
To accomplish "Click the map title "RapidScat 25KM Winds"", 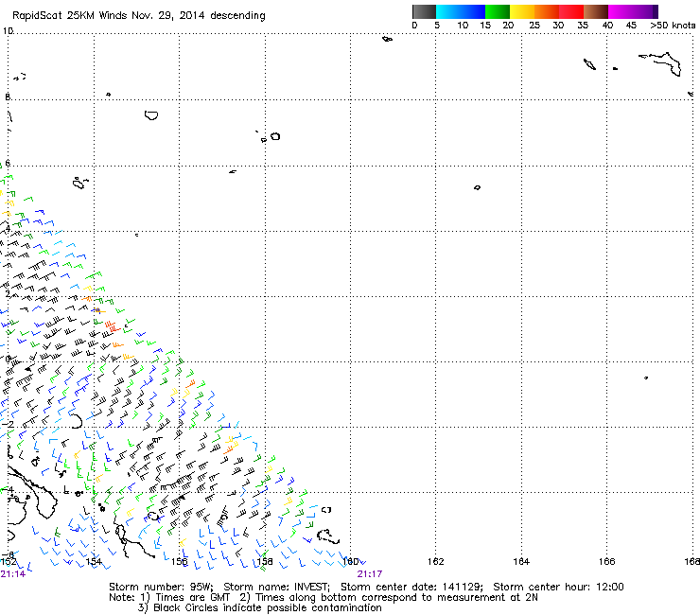I will point(70,15).
